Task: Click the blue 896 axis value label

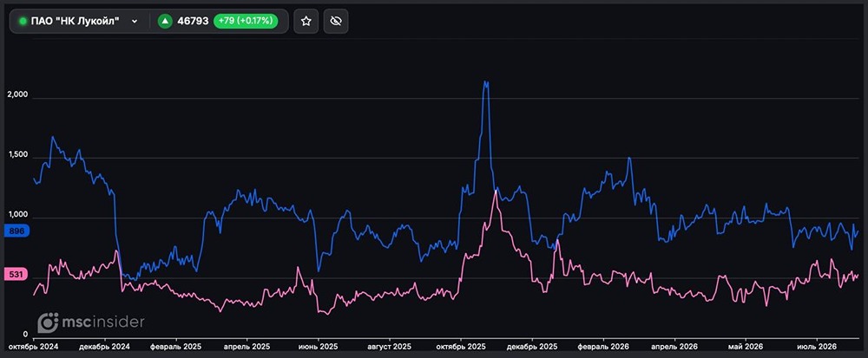Action: coord(15,231)
